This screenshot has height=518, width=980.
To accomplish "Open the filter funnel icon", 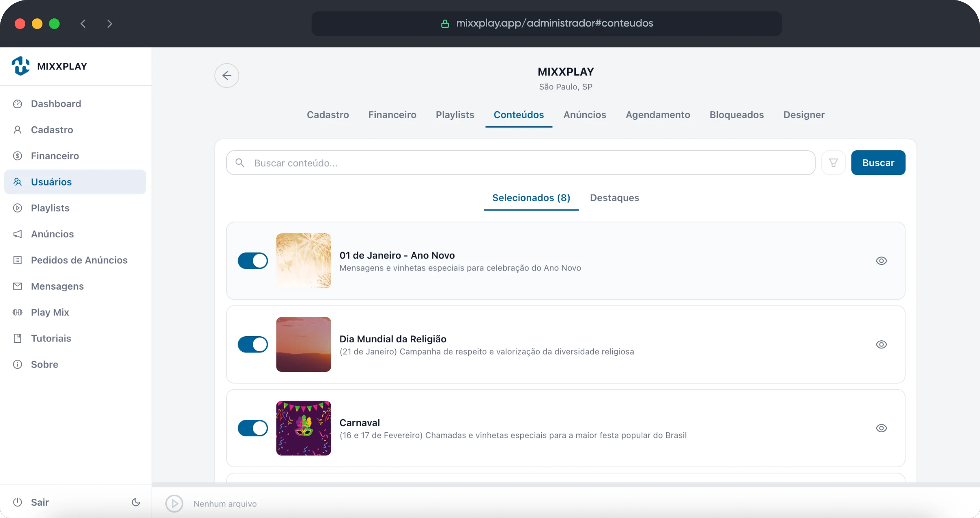I will click(x=833, y=163).
